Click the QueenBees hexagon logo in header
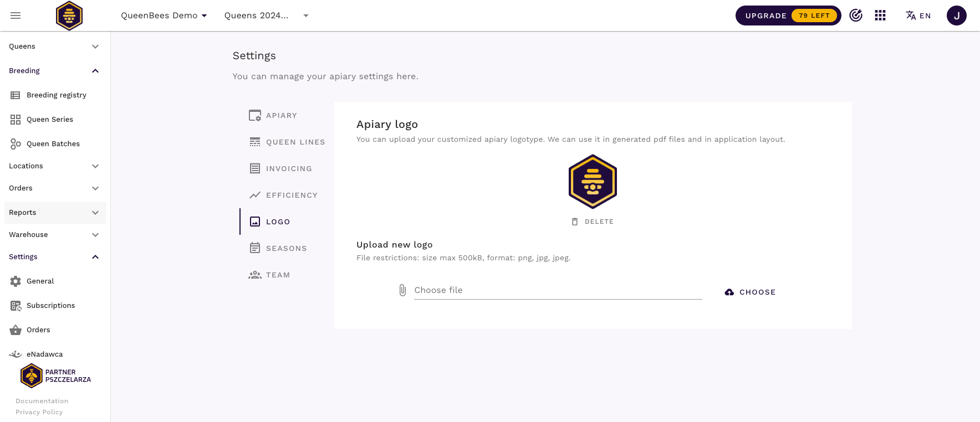 [69, 16]
